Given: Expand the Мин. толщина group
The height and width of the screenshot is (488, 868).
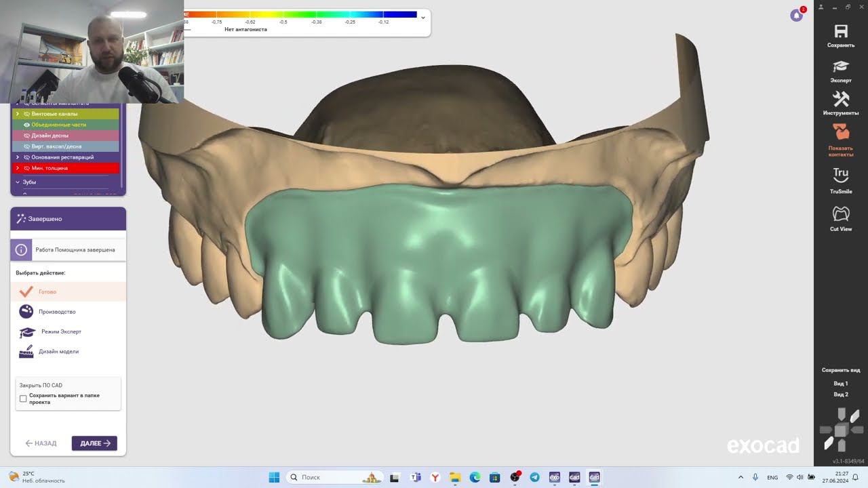Looking at the screenshot, I should 18,168.
